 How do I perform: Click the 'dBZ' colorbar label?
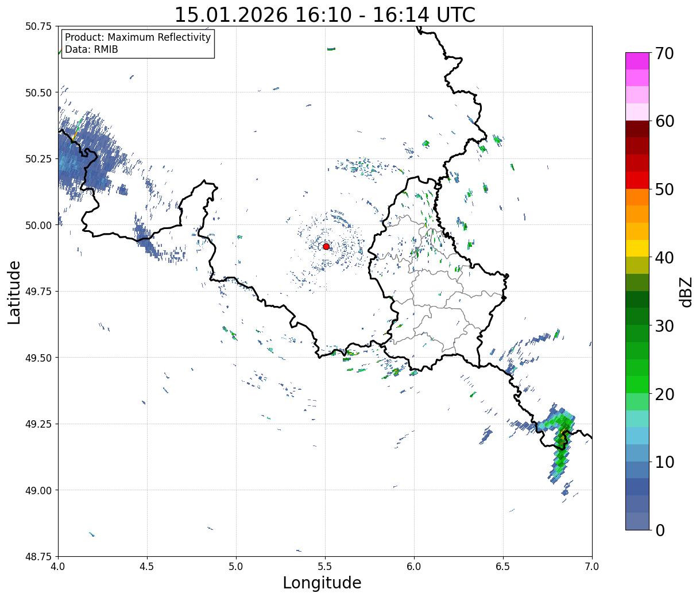tap(686, 292)
